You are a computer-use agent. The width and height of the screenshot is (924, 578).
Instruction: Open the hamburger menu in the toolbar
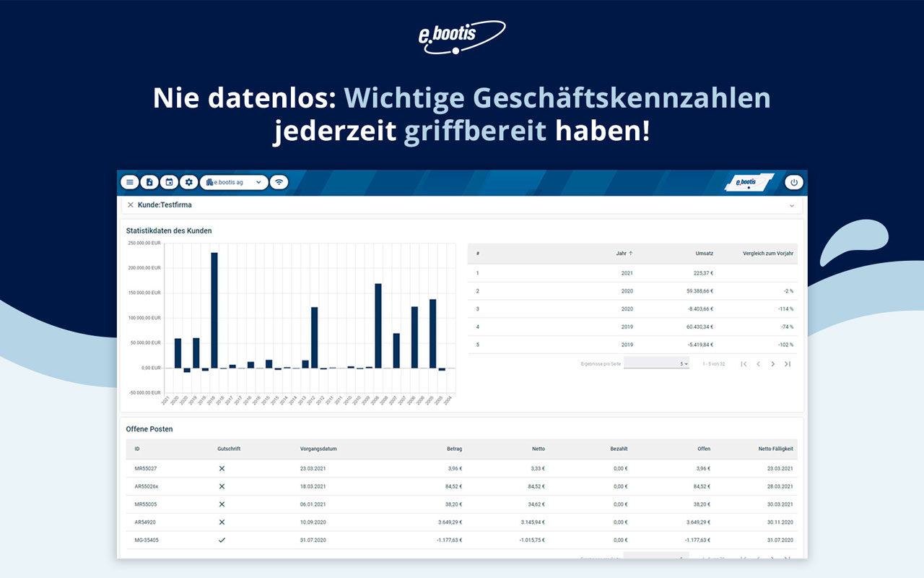[130, 182]
